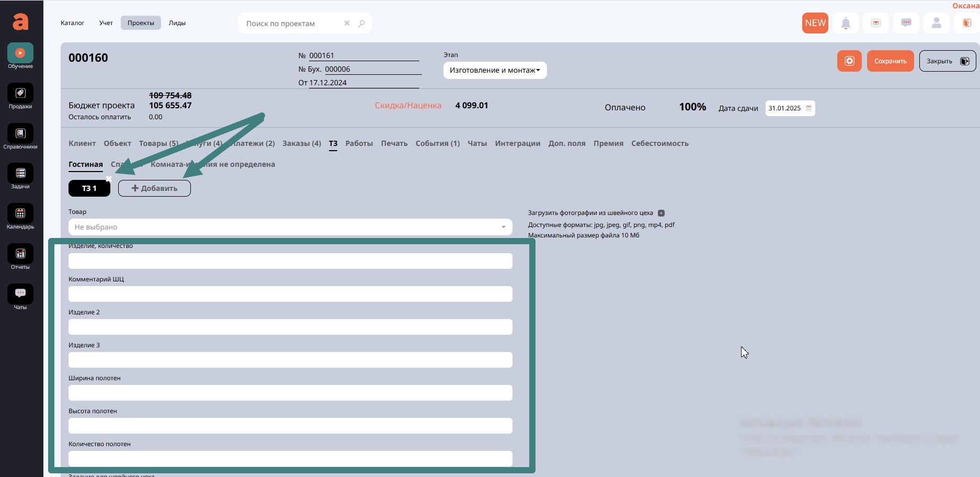Click the Ширина полотен input field
Image resolution: width=980 pixels, height=477 pixels.
(290, 393)
